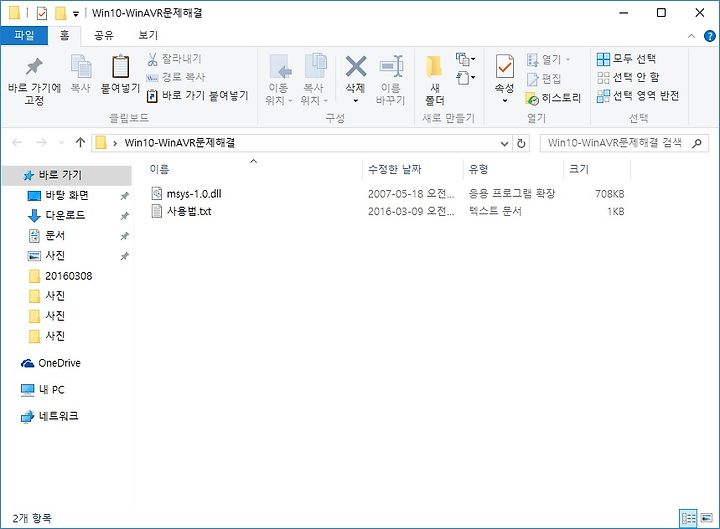Screen dimensions: 720x529
Task: Click pin icon next to 바탕 화면
Action: pyautogui.click(x=124, y=196)
